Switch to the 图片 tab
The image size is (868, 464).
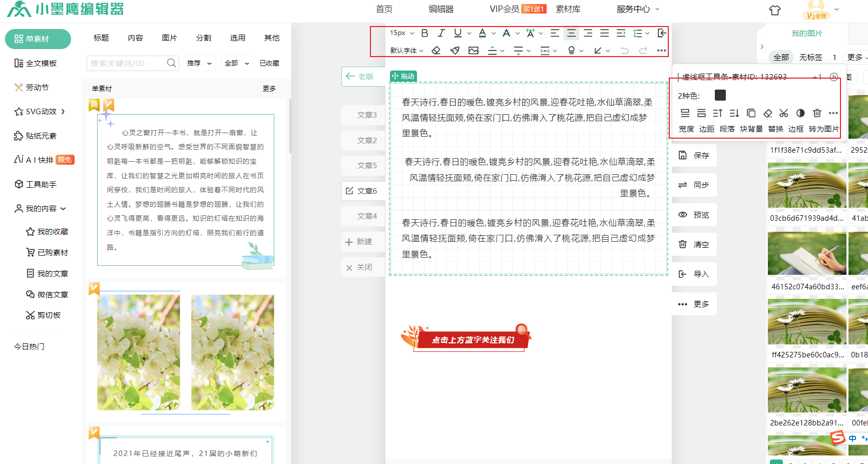(169, 38)
